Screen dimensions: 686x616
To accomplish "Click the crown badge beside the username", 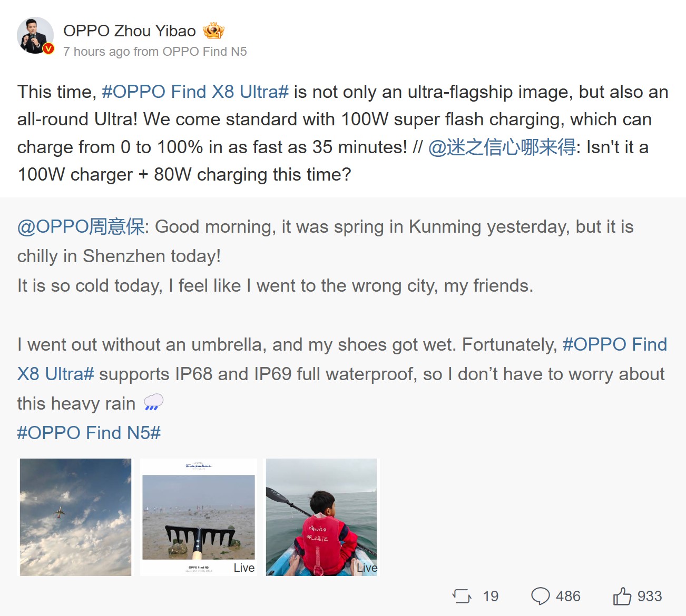I will coord(213,31).
